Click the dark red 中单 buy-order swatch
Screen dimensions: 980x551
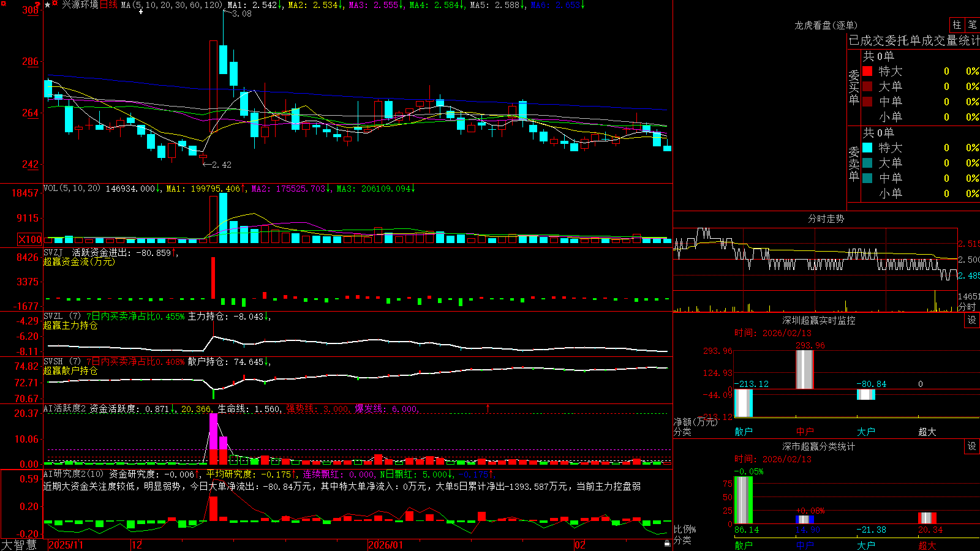867,101
